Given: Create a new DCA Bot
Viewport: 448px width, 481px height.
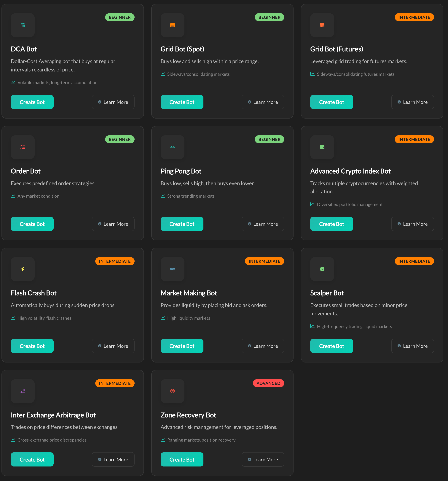Looking at the screenshot, I should (x=32, y=102).
